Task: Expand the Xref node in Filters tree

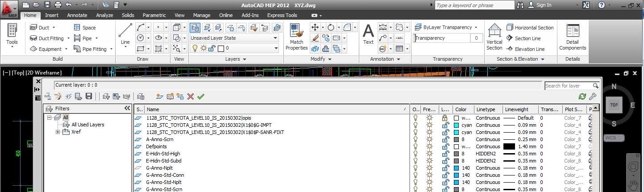Action: point(58,132)
